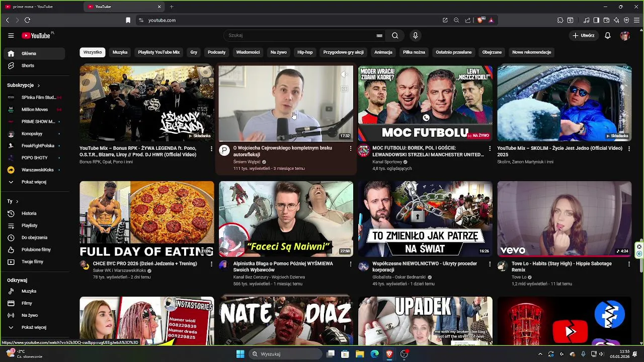Viewport: 644px width, 362px height.
Task: Click the YouTube logo
Action: 36,36
